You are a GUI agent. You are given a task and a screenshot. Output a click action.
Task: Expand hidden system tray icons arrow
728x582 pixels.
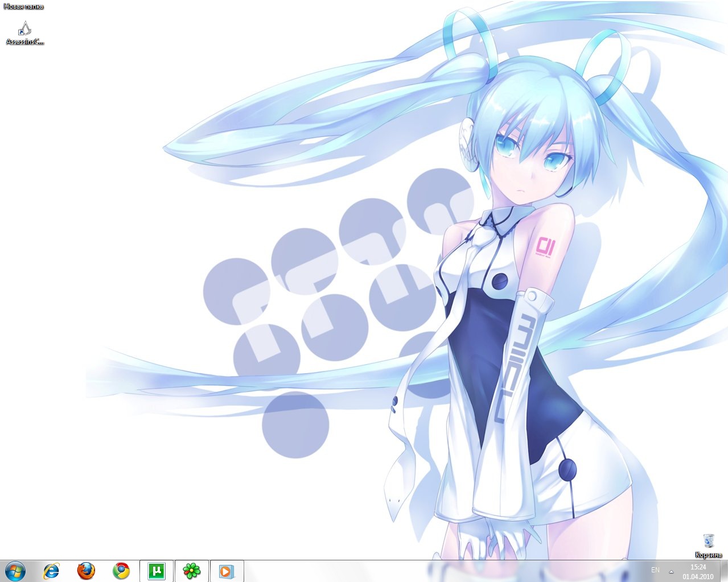671,571
